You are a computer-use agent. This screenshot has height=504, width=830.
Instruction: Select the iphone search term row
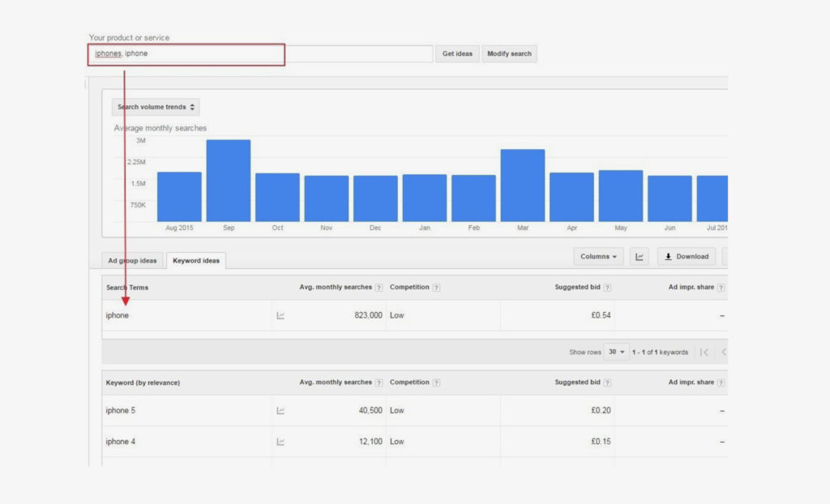click(x=414, y=315)
